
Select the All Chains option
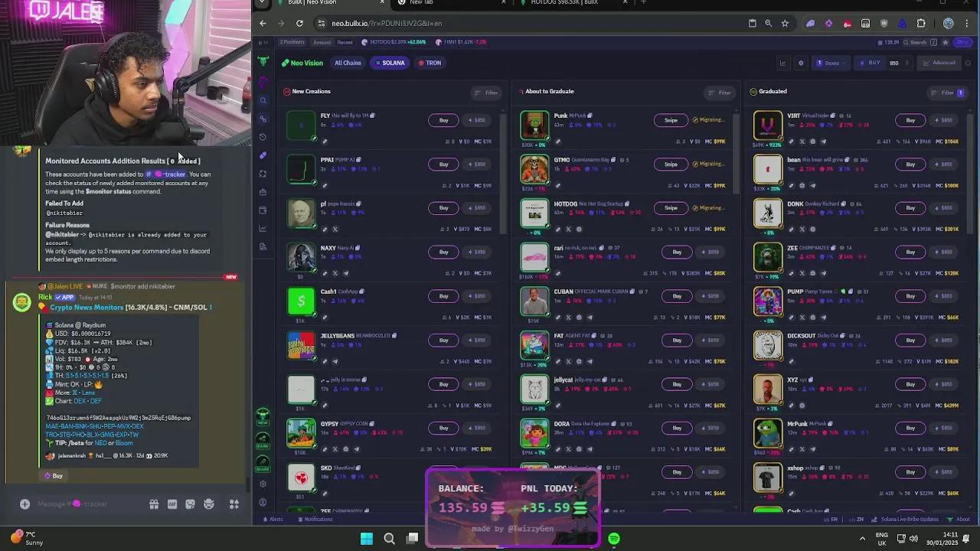pos(348,63)
